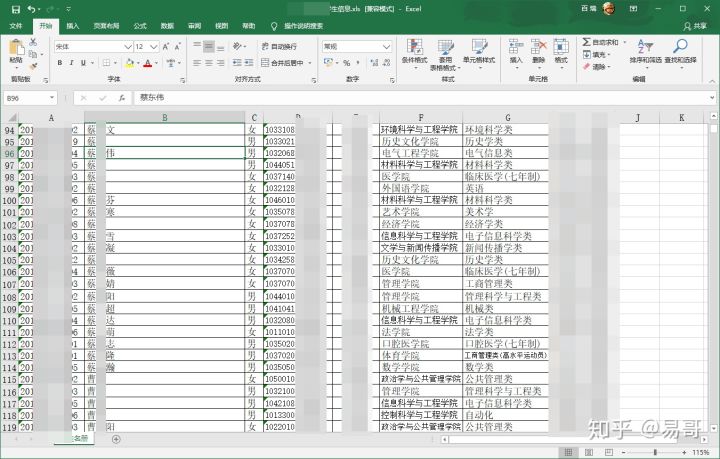Screen dimensions: 720x459
Task: Click the Insert Function fx icon
Action: [x=121, y=98]
